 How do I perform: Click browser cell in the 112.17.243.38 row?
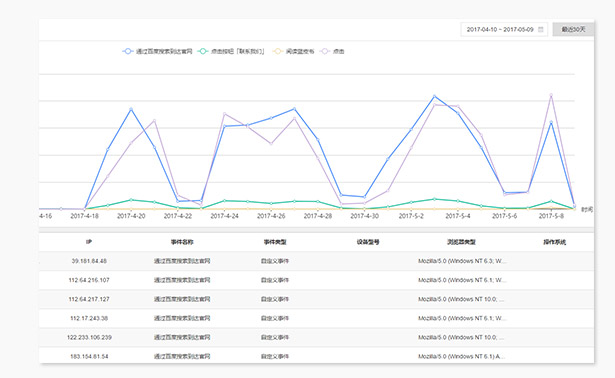pos(462,318)
